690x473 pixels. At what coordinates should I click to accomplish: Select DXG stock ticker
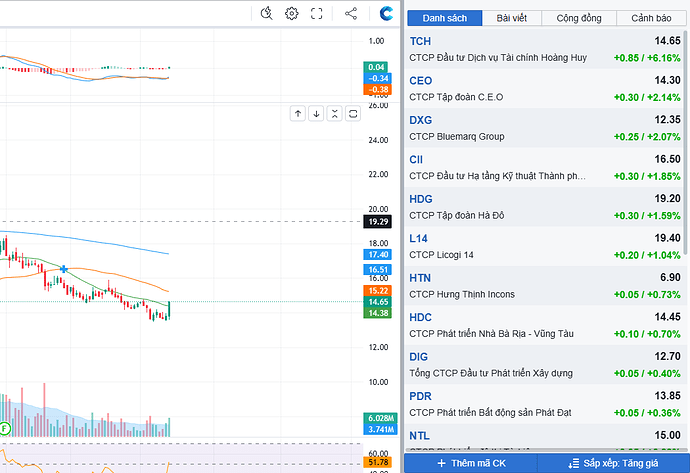421,120
